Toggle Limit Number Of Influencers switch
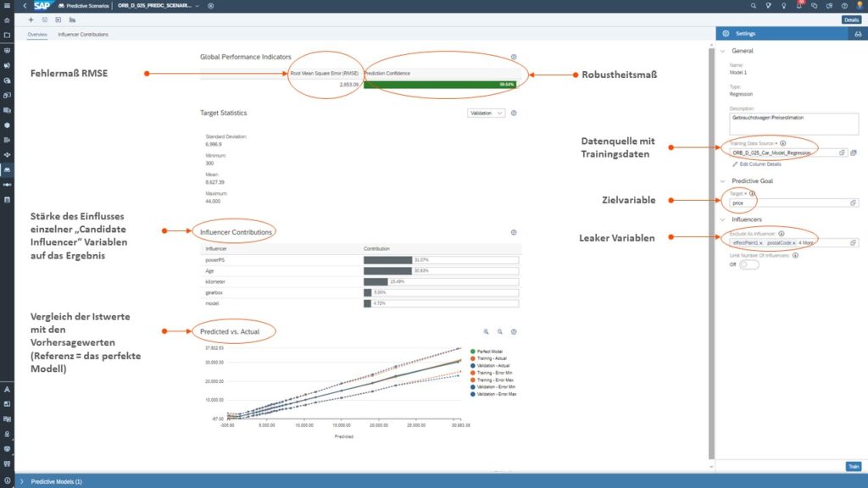Screen dimensions: 868x488 coord(748,264)
